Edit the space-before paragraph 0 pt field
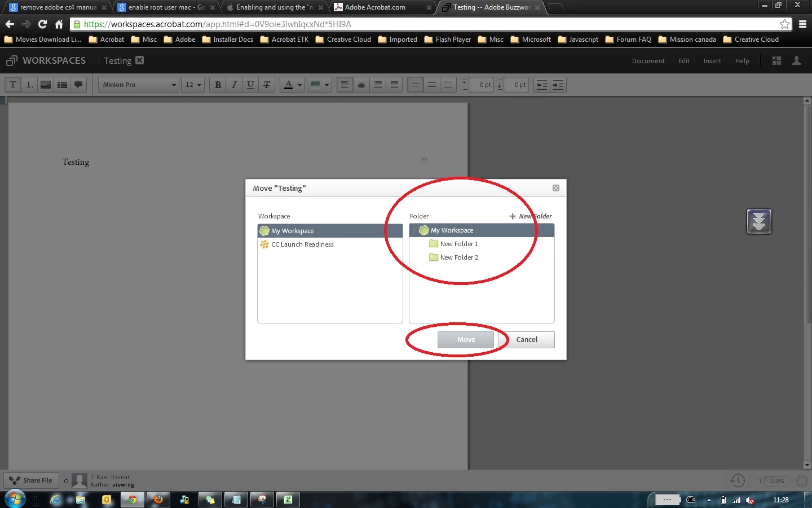 click(481, 85)
